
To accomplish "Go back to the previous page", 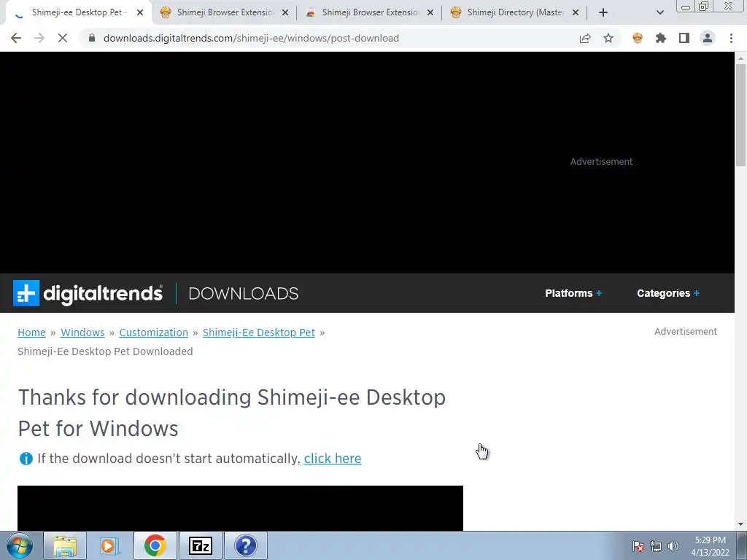I will coord(16,38).
